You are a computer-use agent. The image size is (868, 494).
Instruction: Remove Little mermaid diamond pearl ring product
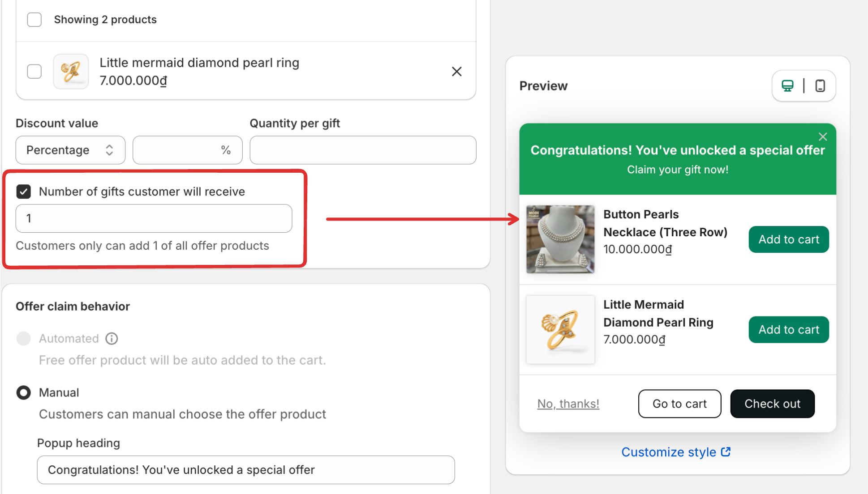click(456, 72)
